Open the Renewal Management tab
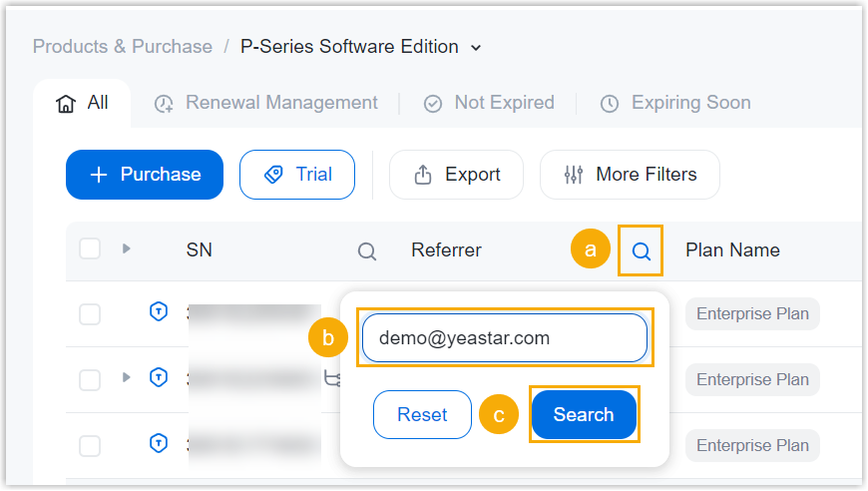 tap(280, 103)
